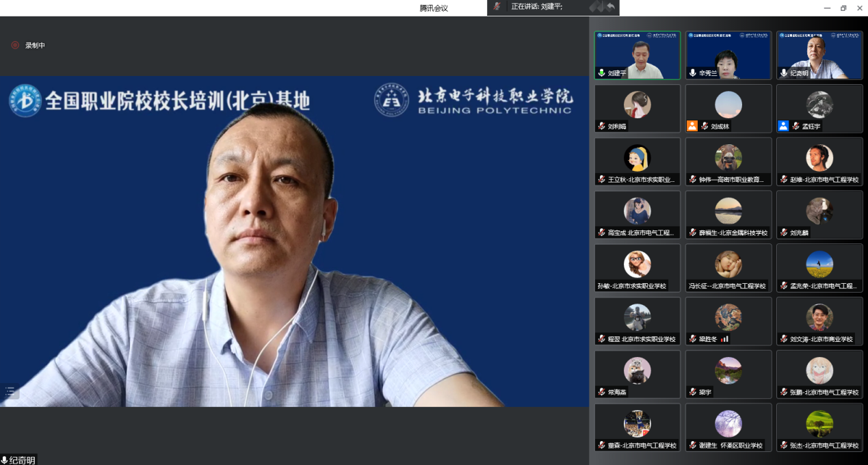Select the 常海燕 participant tile
The height and width of the screenshot is (465, 868).
click(637, 374)
